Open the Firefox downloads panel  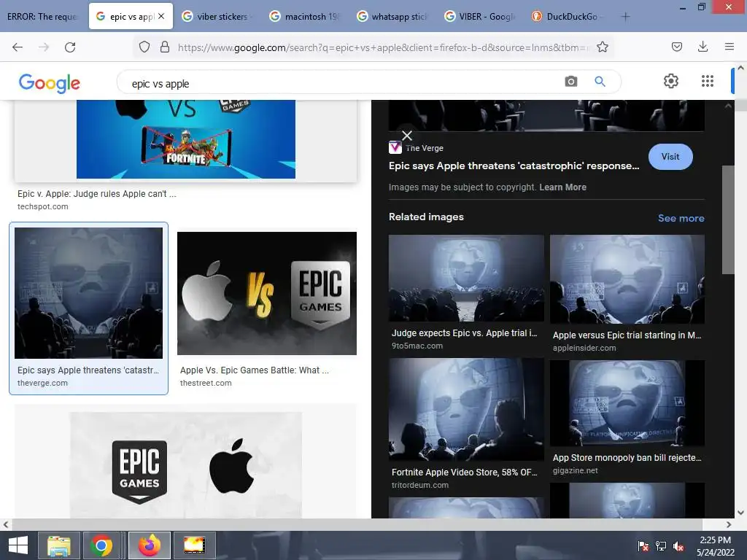point(703,47)
